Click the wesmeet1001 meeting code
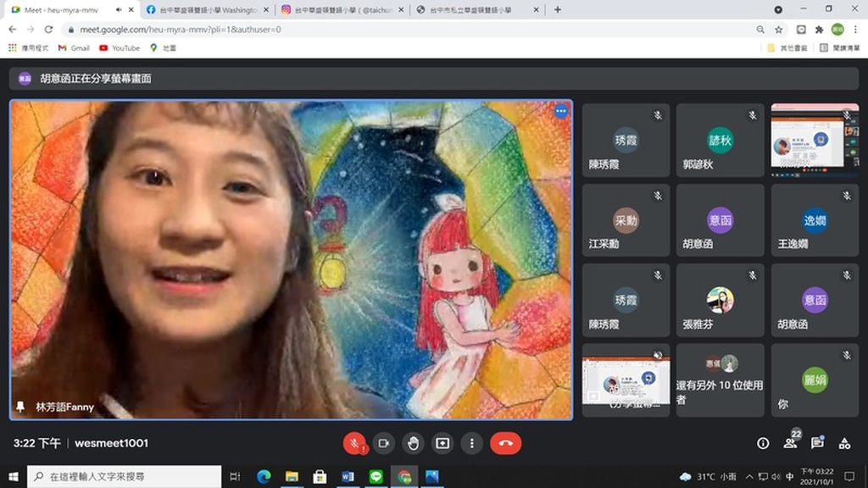The width and height of the screenshot is (868, 488). point(111,443)
